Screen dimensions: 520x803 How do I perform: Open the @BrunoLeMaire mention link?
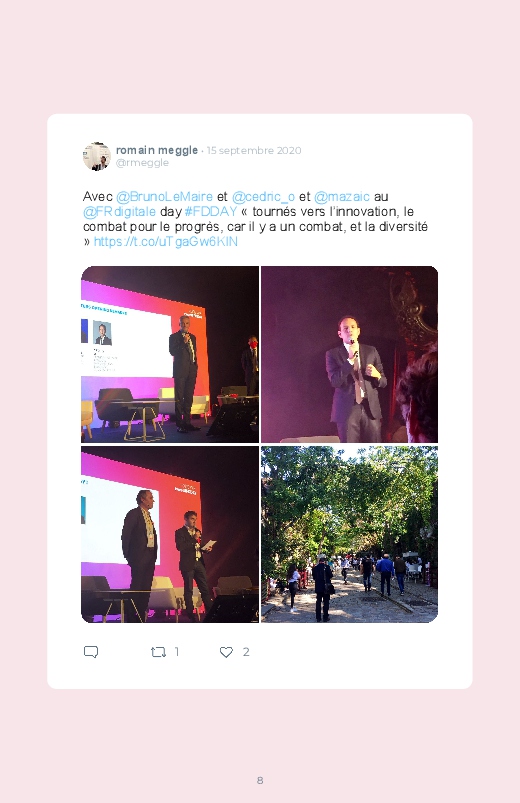click(164, 197)
